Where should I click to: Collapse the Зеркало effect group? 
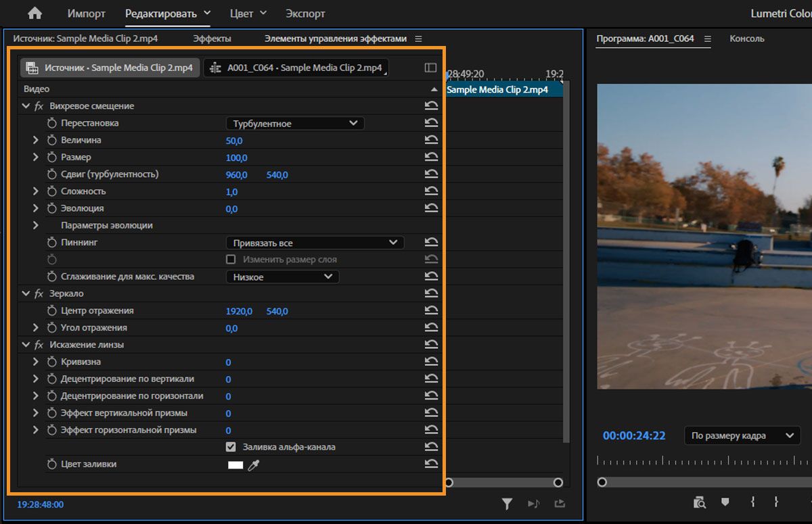pyautogui.click(x=26, y=293)
